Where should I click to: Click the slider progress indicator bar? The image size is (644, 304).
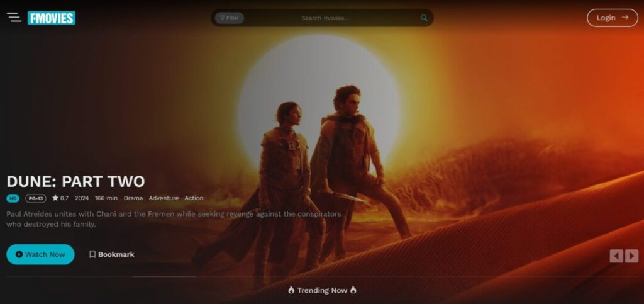[x=164, y=276]
